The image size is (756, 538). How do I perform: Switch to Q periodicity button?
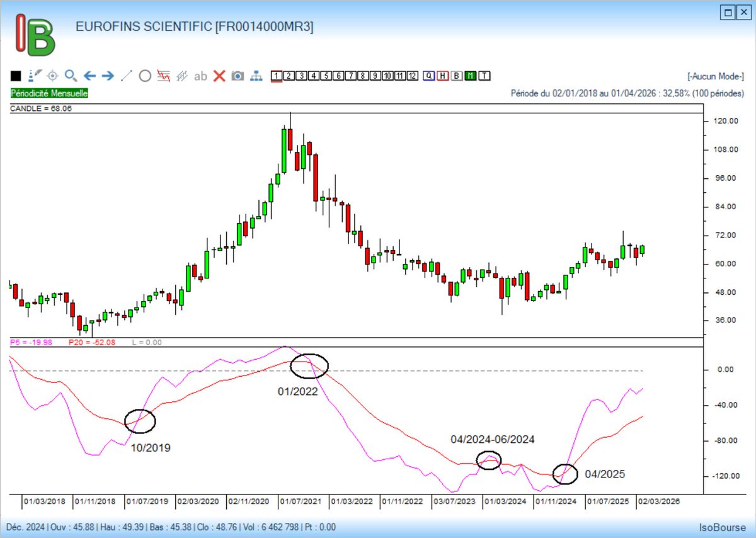pyautogui.click(x=429, y=76)
